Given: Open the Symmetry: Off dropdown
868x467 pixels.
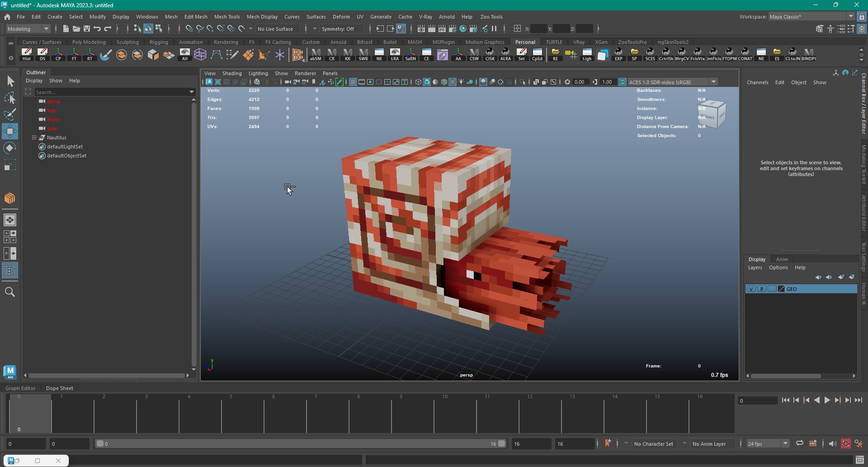Looking at the screenshot, I should tap(341, 29).
